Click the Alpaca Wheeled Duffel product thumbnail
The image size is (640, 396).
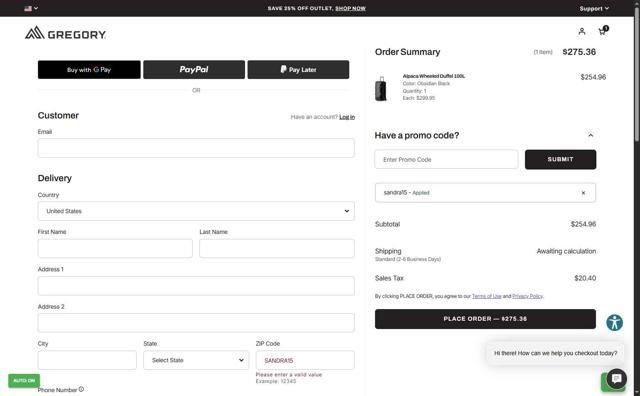click(381, 88)
